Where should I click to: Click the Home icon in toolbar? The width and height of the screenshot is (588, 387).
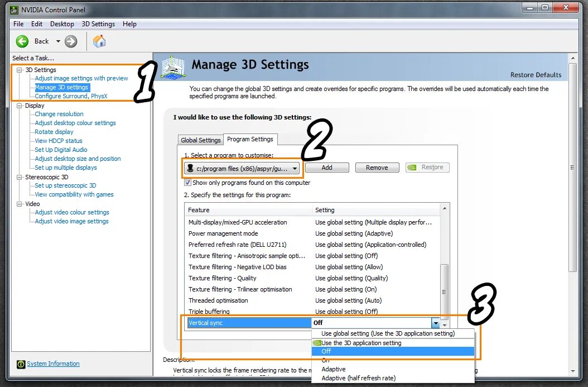[x=99, y=41]
